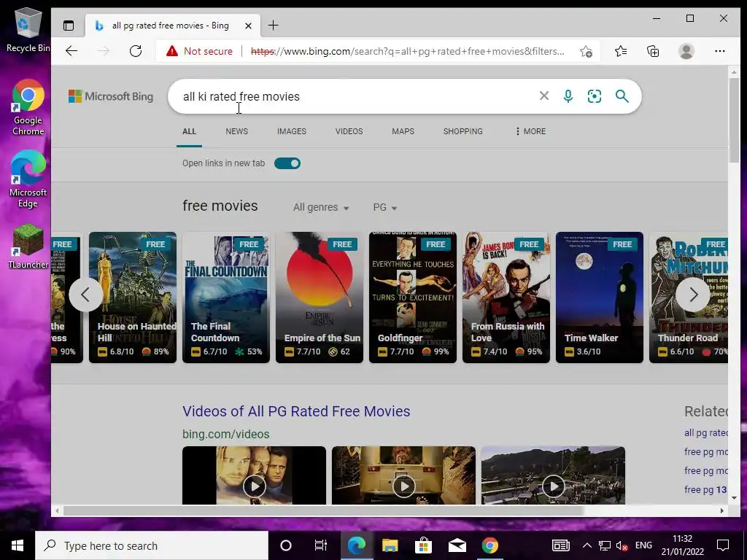Switch to the IMAGES tab
This screenshot has height=560, width=747.
click(x=292, y=131)
